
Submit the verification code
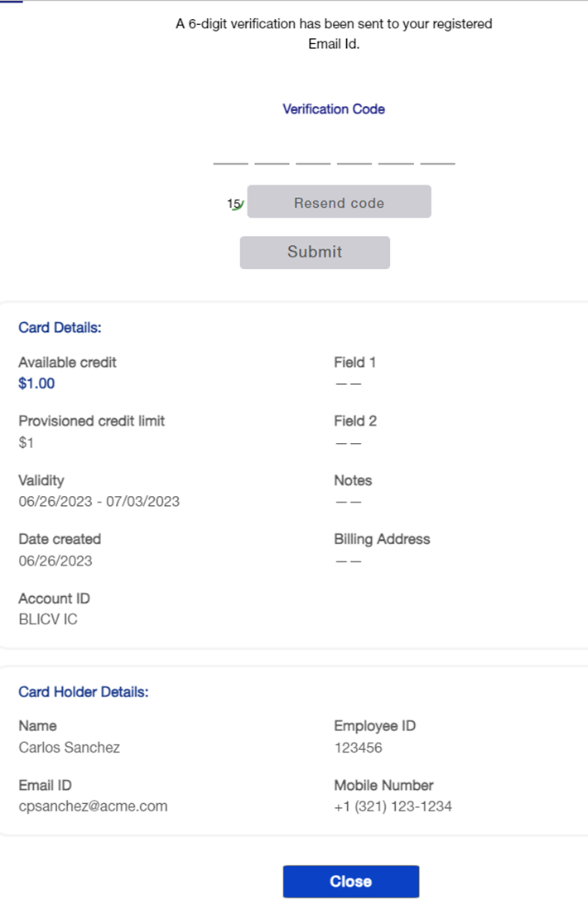pyautogui.click(x=315, y=253)
